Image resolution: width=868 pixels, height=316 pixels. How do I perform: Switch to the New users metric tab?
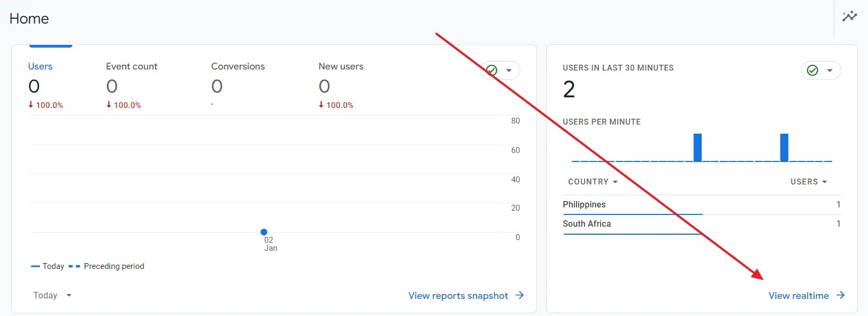coord(341,66)
